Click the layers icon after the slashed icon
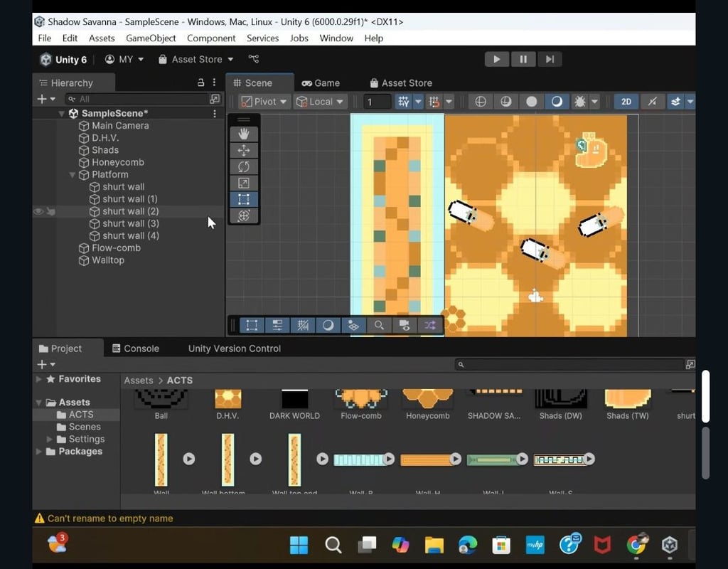728x569 pixels. pos(676,102)
